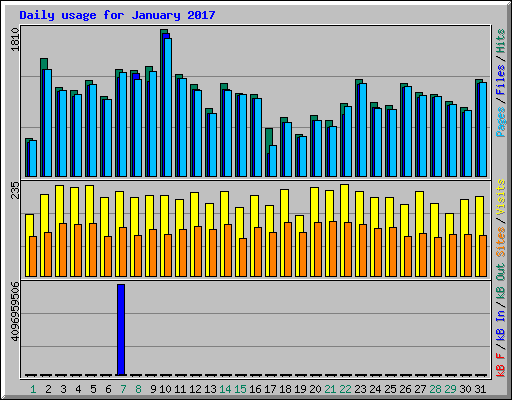The image size is (512, 400).
Task: Click the day label '10' on the x-axis
Action: click(x=165, y=389)
